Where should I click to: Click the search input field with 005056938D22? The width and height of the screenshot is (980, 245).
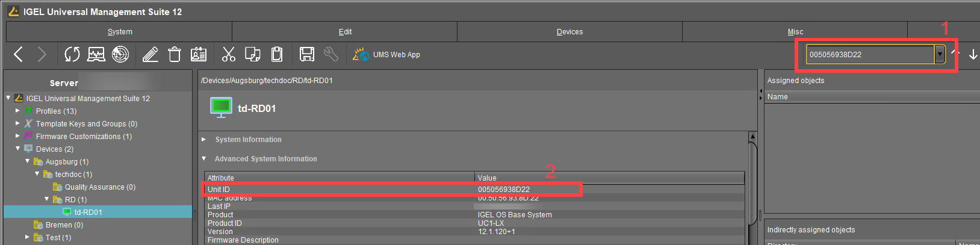[x=869, y=55]
